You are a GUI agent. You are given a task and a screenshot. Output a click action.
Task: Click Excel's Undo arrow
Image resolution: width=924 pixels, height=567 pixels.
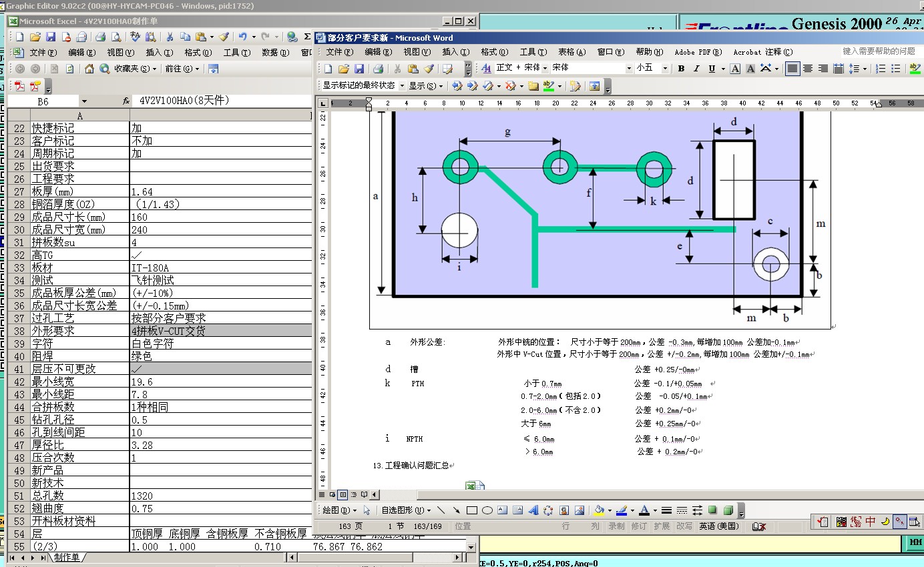(243, 37)
